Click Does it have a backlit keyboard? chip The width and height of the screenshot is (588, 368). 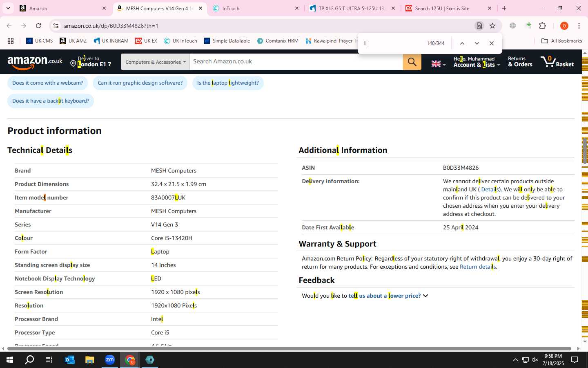[x=51, y=101]
